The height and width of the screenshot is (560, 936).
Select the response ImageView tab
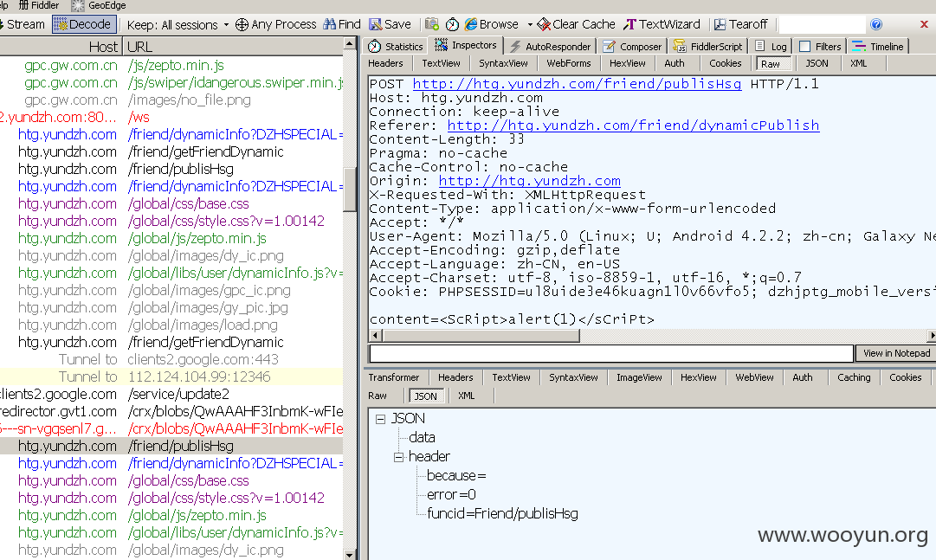pos(639,377)
